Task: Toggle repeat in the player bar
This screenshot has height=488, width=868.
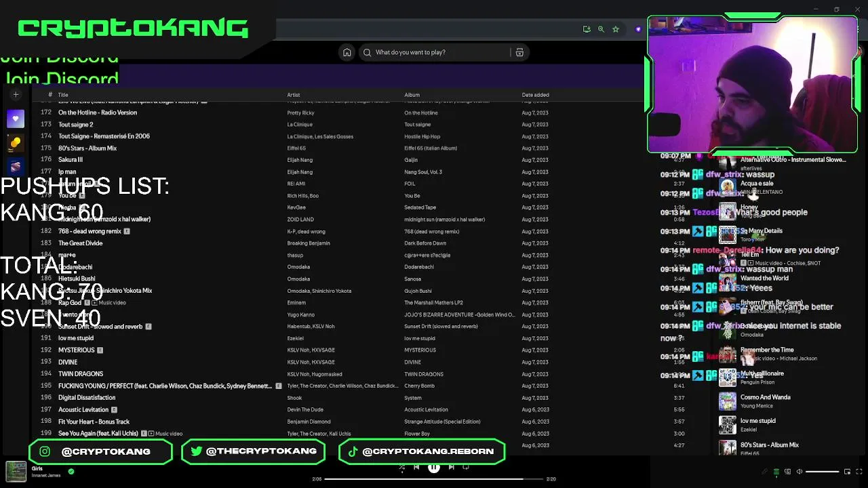Action: coord(466,467)
